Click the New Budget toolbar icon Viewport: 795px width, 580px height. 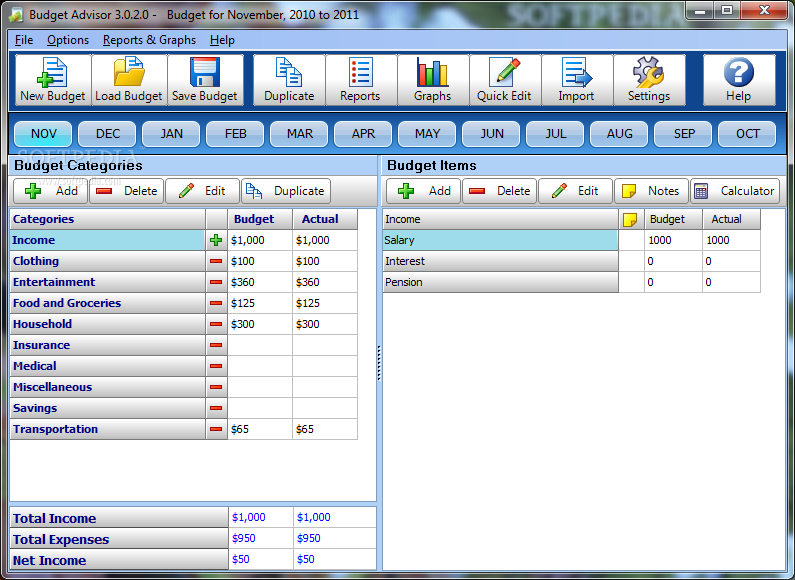(x=53, y=80)
